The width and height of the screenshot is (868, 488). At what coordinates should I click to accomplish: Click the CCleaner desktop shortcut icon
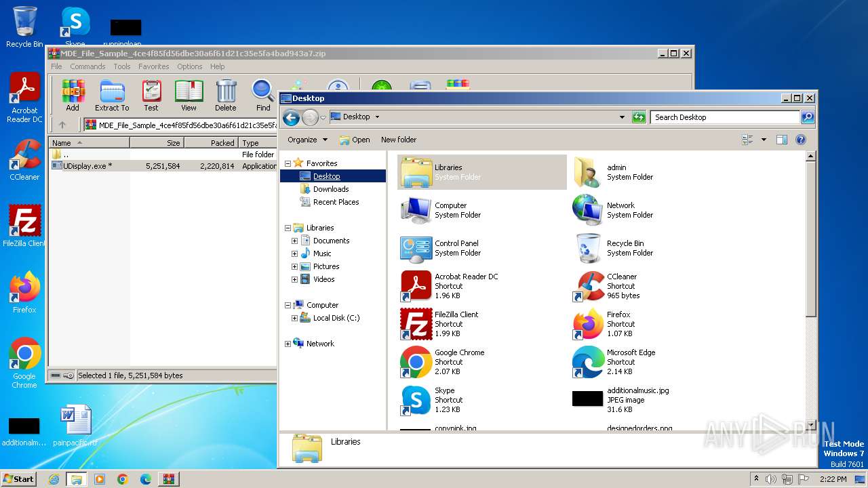[24, 161]
